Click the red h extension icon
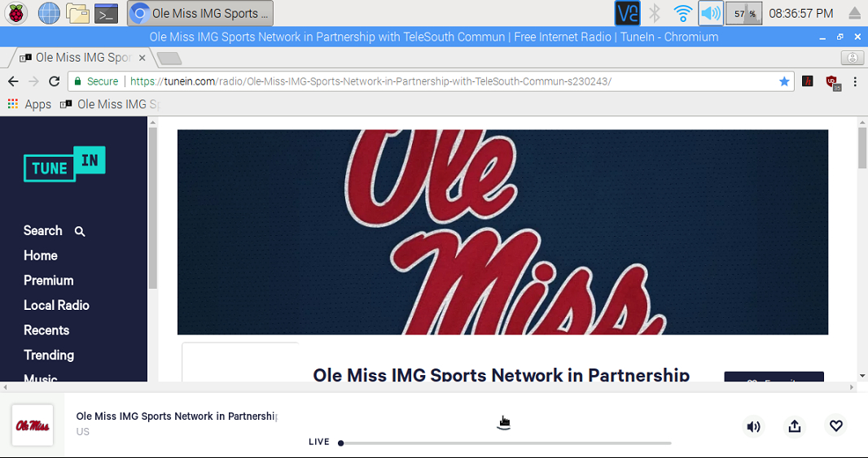This screenshot has height=458, width=868. 808,81
